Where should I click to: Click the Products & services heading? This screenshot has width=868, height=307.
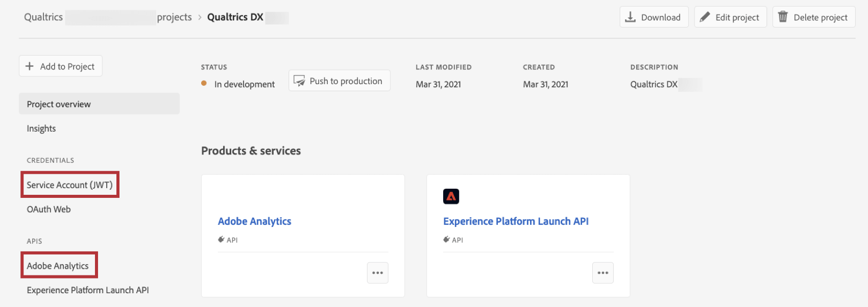coord(251,151)
